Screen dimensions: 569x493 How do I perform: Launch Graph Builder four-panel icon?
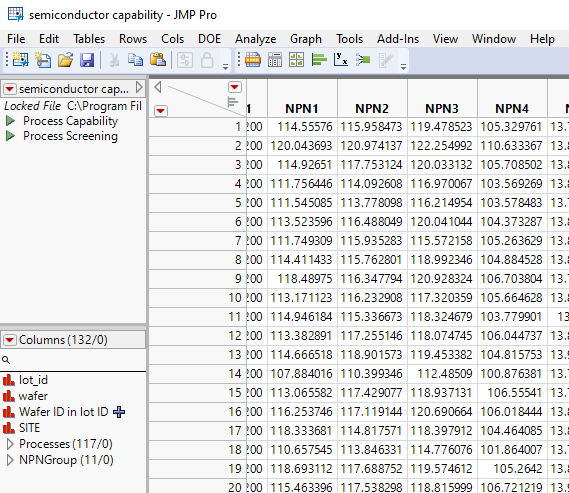[296, 60]
